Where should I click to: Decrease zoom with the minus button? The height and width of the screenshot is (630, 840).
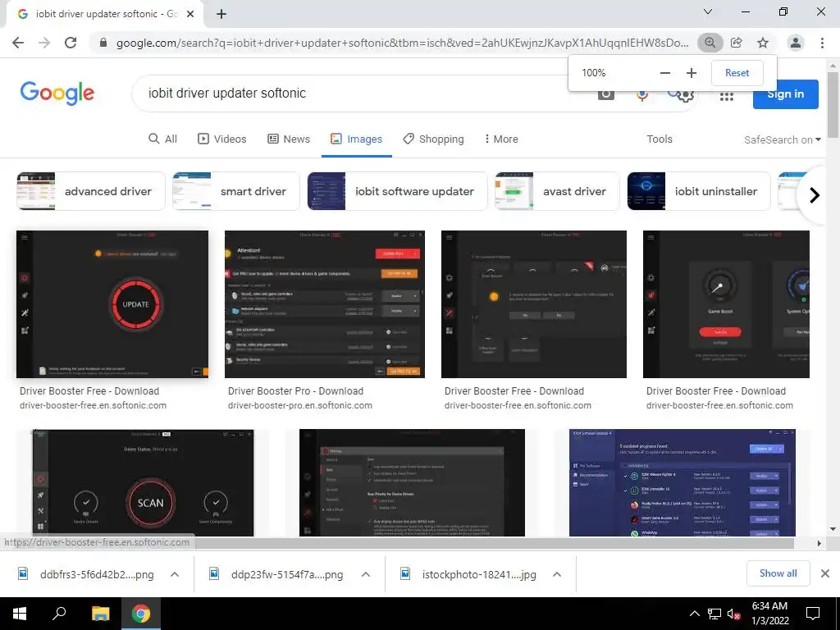click(664, 73)
